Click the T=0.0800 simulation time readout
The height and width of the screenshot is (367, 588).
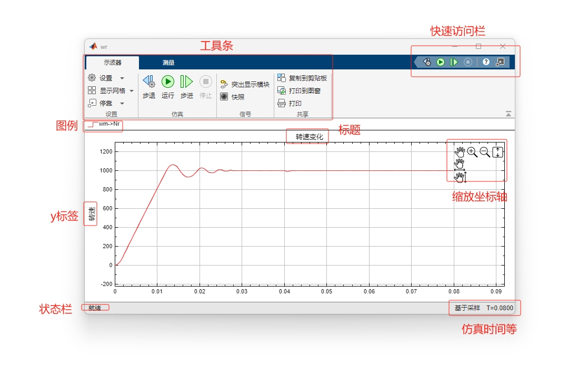[500, 308]
